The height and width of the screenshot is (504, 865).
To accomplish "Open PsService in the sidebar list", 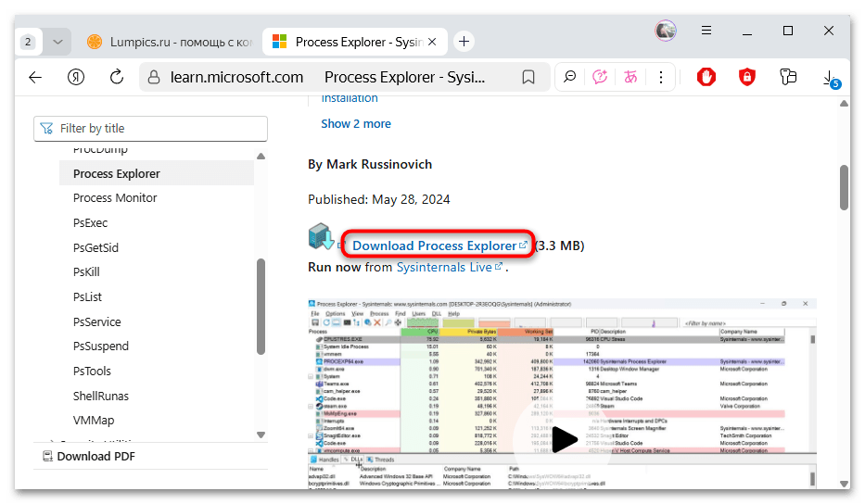I will 97,322.
